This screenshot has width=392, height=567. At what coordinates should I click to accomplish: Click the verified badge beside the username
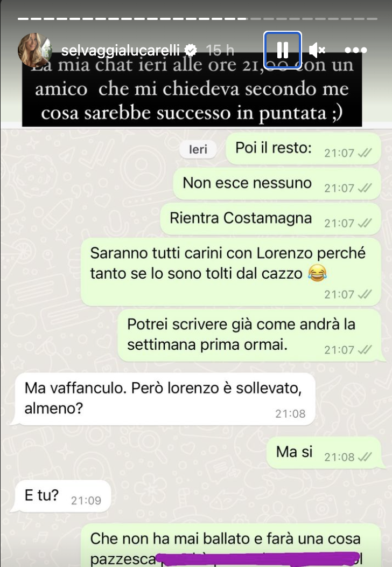(x=191, y=50)
